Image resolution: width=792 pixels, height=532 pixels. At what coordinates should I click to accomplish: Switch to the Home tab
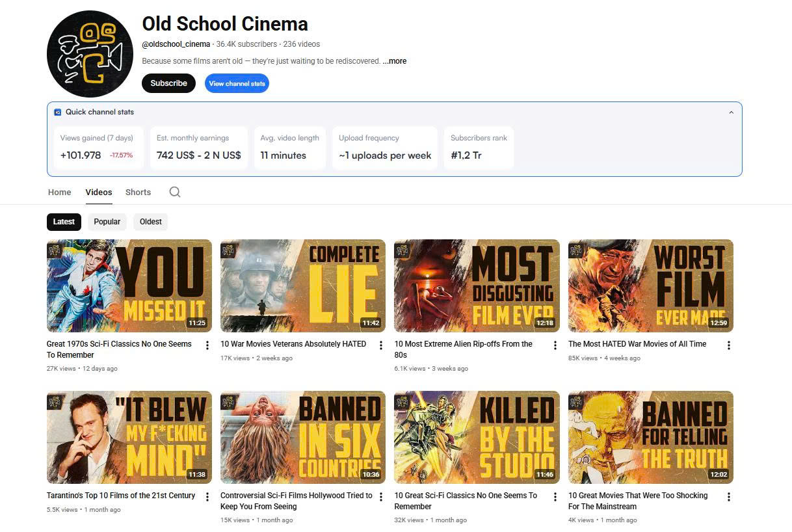click(x=60, y=193)
